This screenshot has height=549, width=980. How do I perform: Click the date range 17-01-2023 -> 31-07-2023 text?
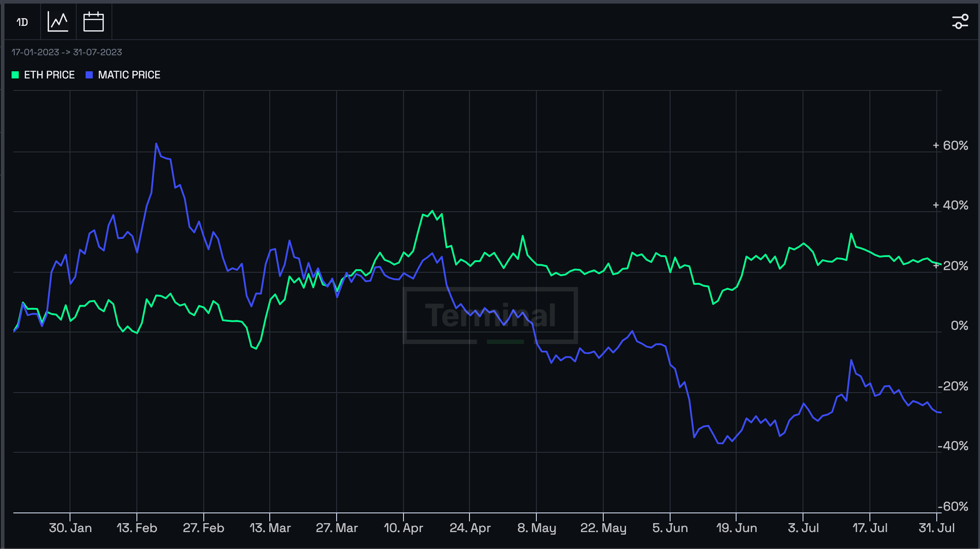click(x=67, y=52)
